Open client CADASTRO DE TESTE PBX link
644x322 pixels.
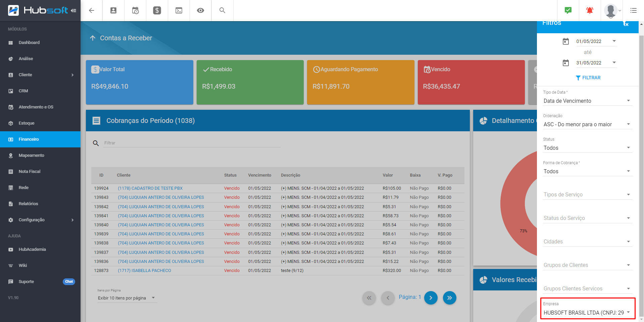[x=150, y=188]
